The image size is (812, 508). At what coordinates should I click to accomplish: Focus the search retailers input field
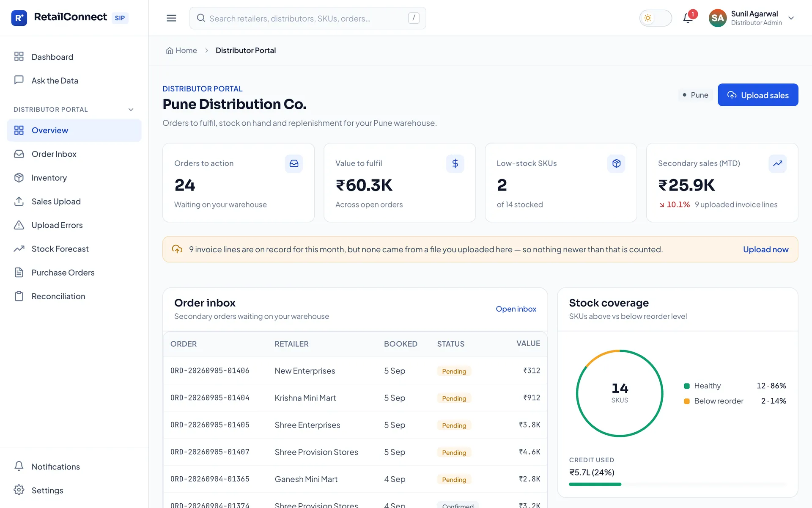tap(307, 18)
